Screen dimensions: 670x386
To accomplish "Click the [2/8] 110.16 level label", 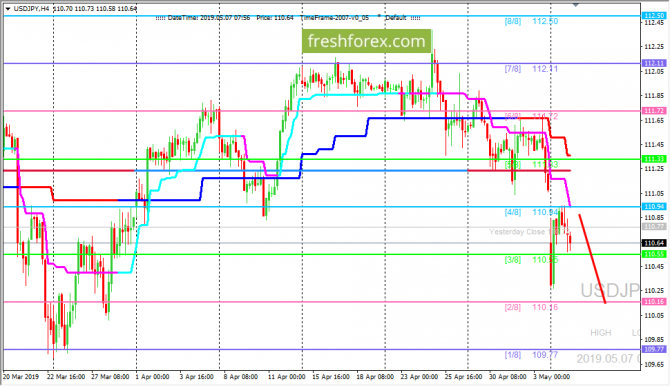I will tap(531, 307).
